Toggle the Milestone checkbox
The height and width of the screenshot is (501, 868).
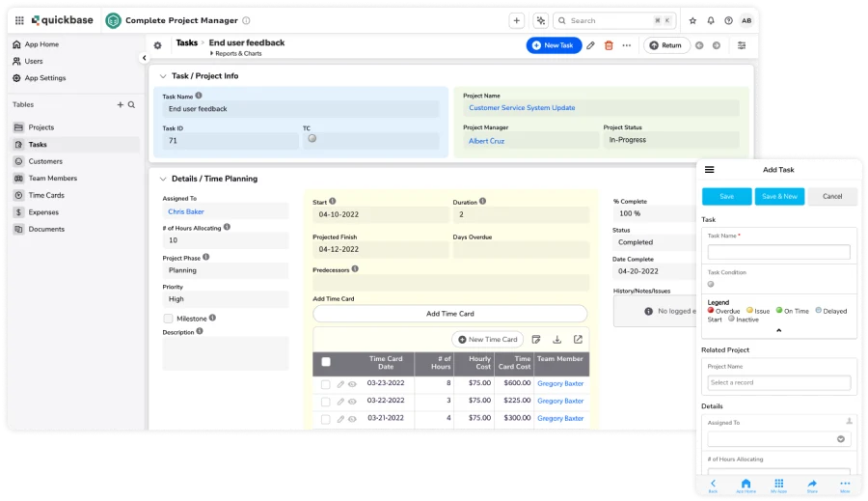click(168, 319)
